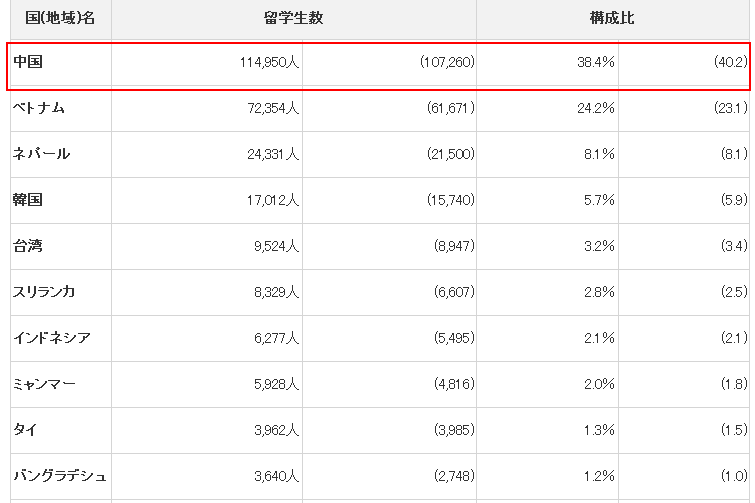
Task: Click the 72,354人 student count cell
Action: (207, 108)
